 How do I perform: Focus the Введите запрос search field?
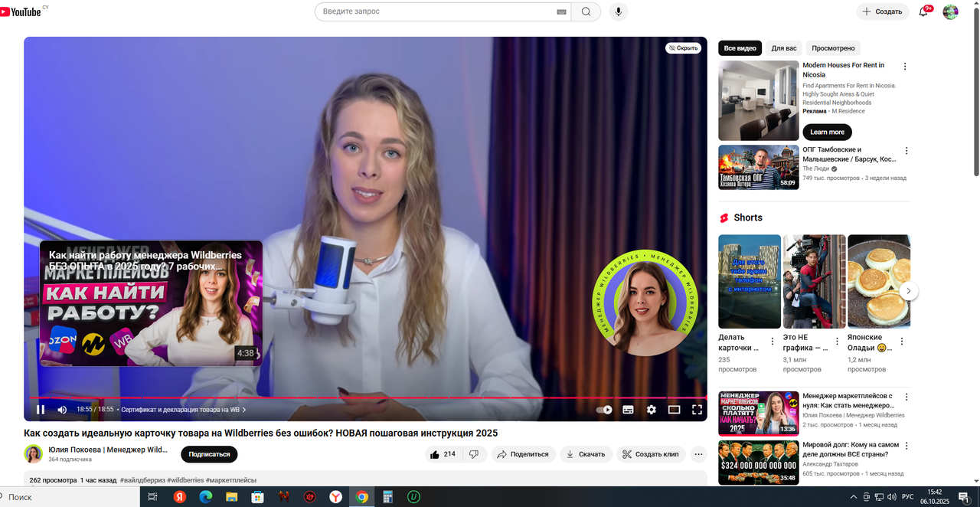436,11
